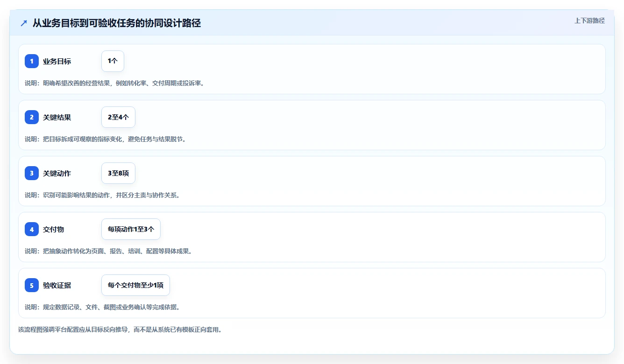624x364 pixels.
Task: Click the 业务目标 step title
Action: [x=57, y=61]
